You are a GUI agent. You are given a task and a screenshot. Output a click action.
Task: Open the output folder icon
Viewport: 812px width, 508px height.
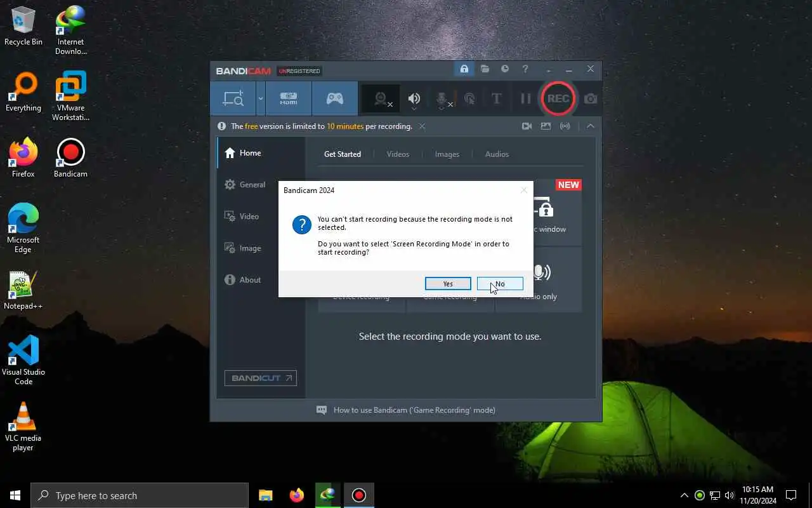tap(485, 69)
